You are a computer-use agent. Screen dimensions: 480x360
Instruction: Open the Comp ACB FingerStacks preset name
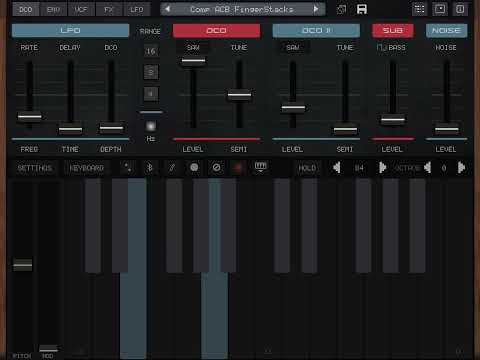coord(242,9)
